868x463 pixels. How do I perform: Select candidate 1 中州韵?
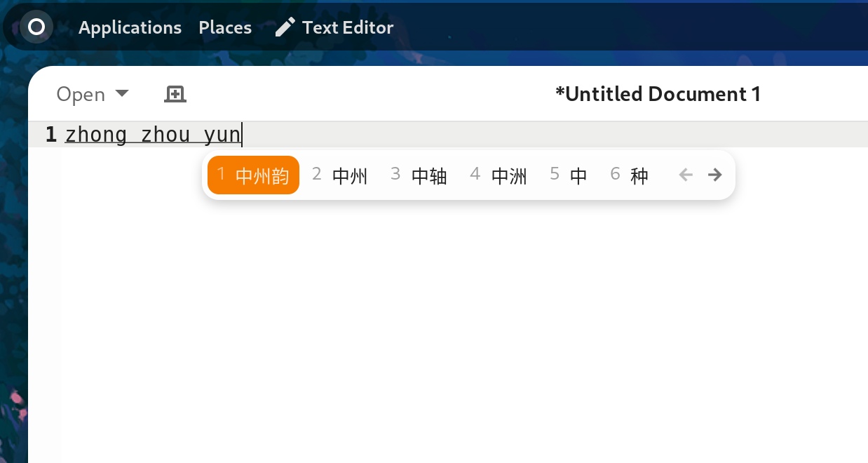click(x=253, y=175)
